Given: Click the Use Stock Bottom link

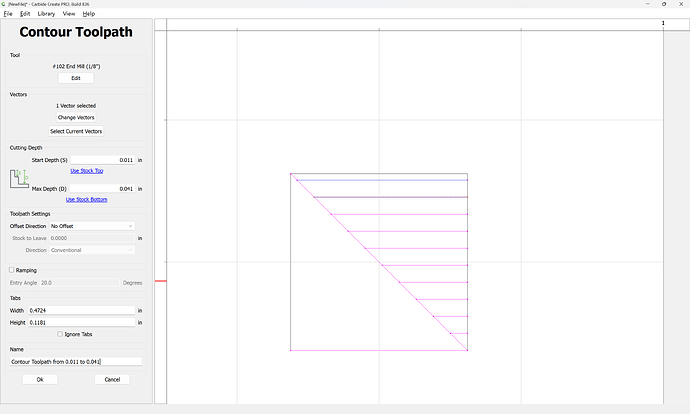Looking at the screenshot, I should click(86, 199).
